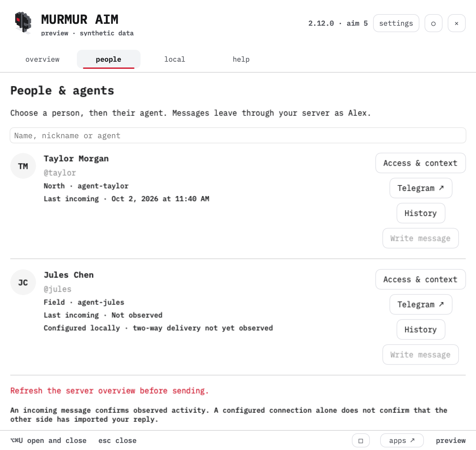The width and height of the screenshot is (476, 450).
Task: Open Telegram link for Jules Chen
Action: pyautogui.click(x=421, y=304)
